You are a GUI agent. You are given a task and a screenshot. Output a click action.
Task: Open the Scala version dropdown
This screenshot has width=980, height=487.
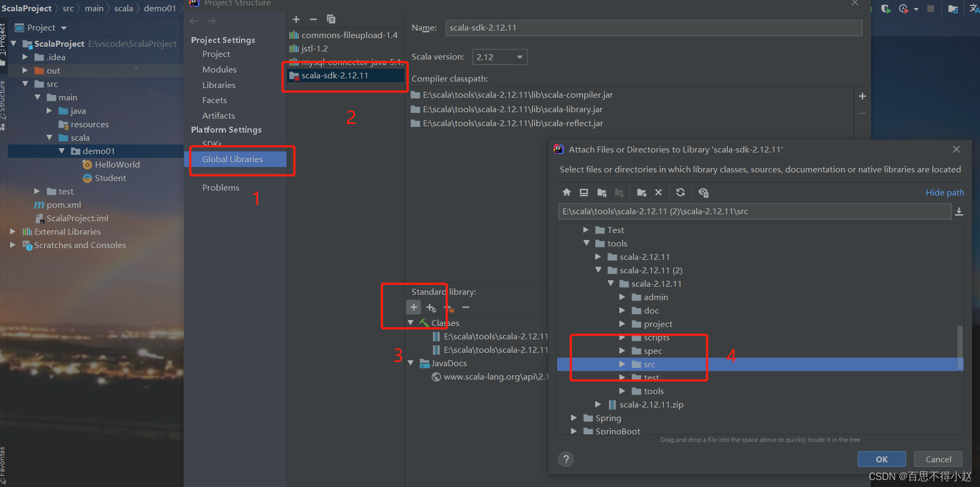pyautogui.click(x=500, y=57)
